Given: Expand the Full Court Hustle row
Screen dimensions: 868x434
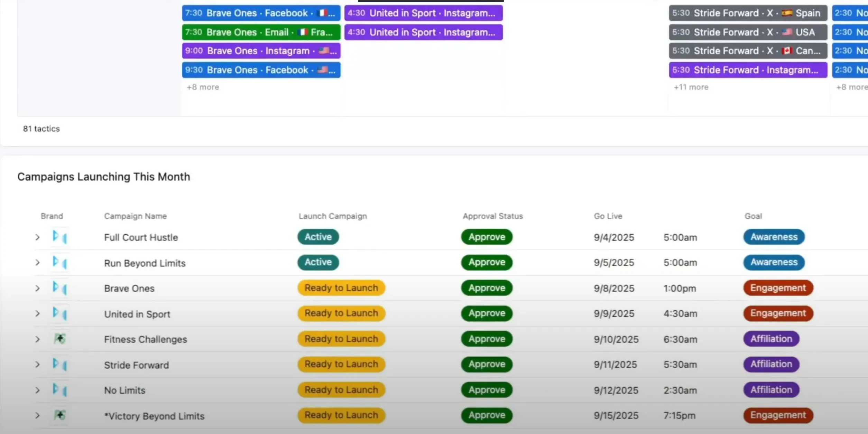Looking at the screenshot, I should tap(37, 237).
